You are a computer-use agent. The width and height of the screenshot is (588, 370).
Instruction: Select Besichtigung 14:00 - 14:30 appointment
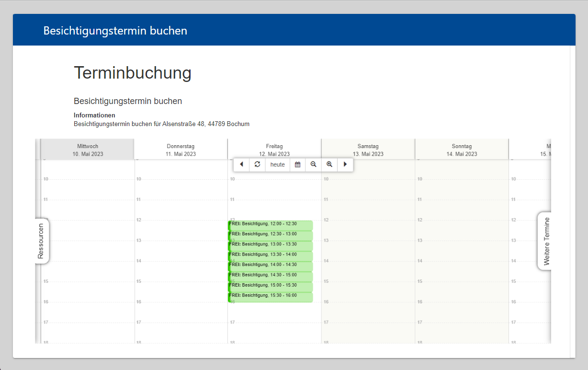270,265
